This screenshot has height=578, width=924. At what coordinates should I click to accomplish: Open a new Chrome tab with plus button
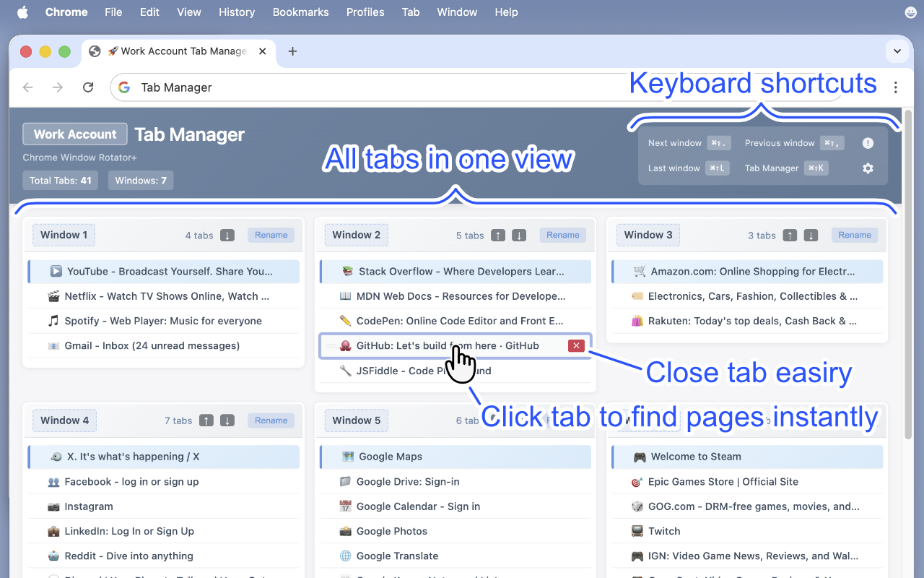tap(292, 51)
